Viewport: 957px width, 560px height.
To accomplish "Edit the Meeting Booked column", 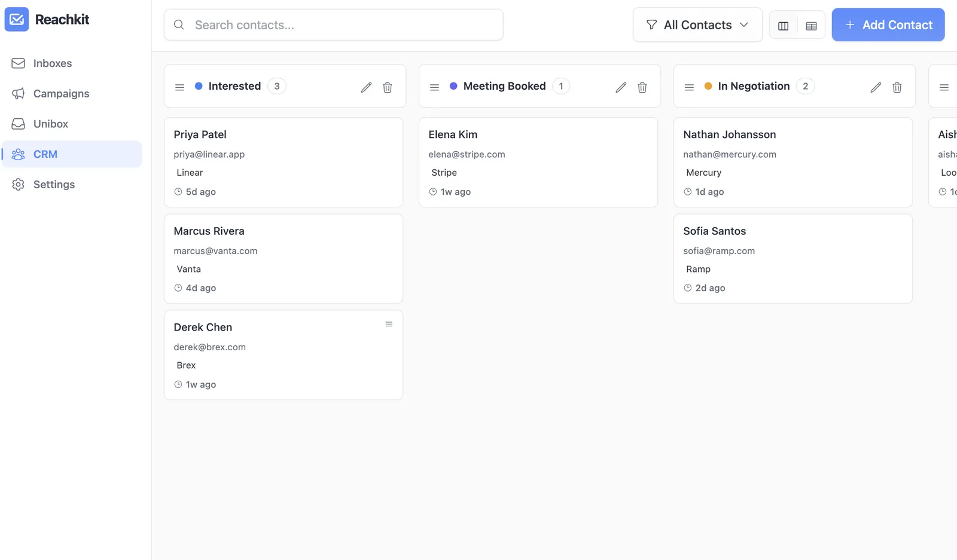I will point(621,87).
